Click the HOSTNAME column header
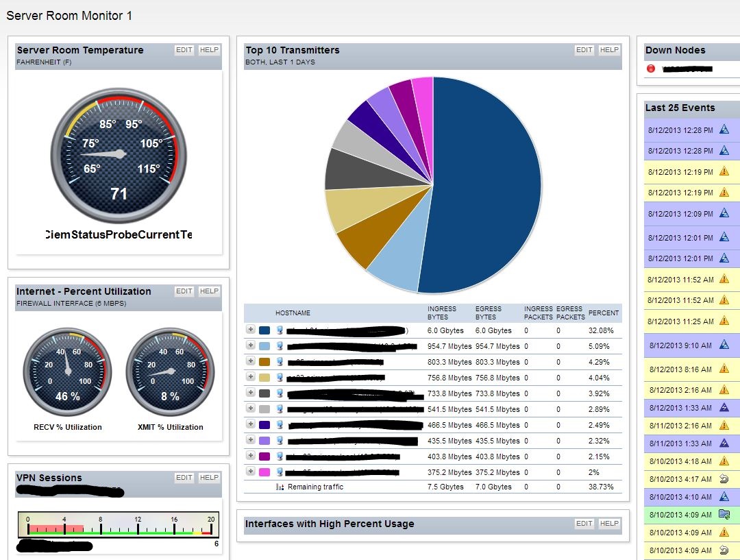The width and height of the screenshot is (740, 560). pyautogui.click(x=293, y=313)
